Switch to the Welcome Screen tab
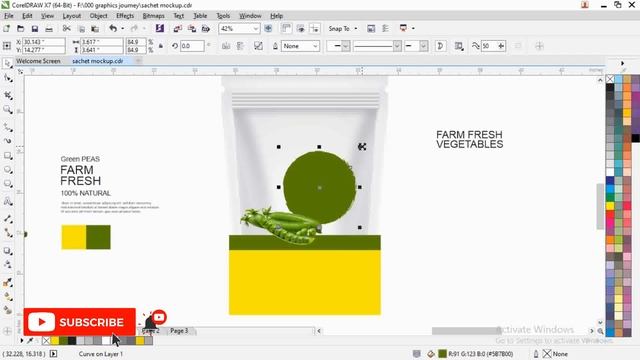This screenshot has width=640, height=360. click(x=38, y=61)
